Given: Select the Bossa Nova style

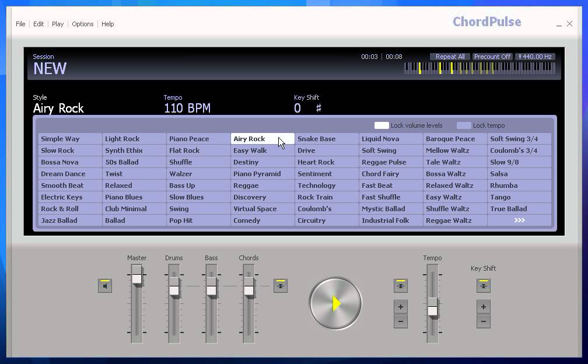Looking at the screenshot, I should tap(70, 162).
